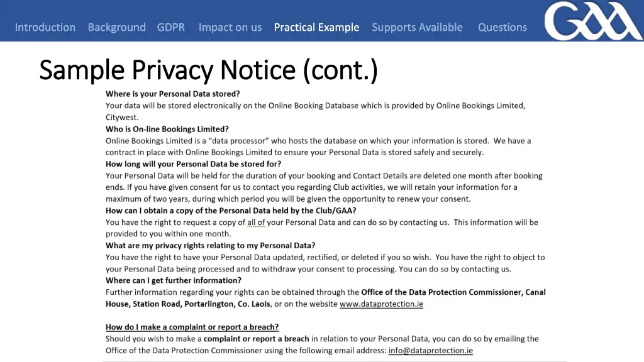Open the Introduction tab
Screen dimensions: 644x362
(45, 27)
